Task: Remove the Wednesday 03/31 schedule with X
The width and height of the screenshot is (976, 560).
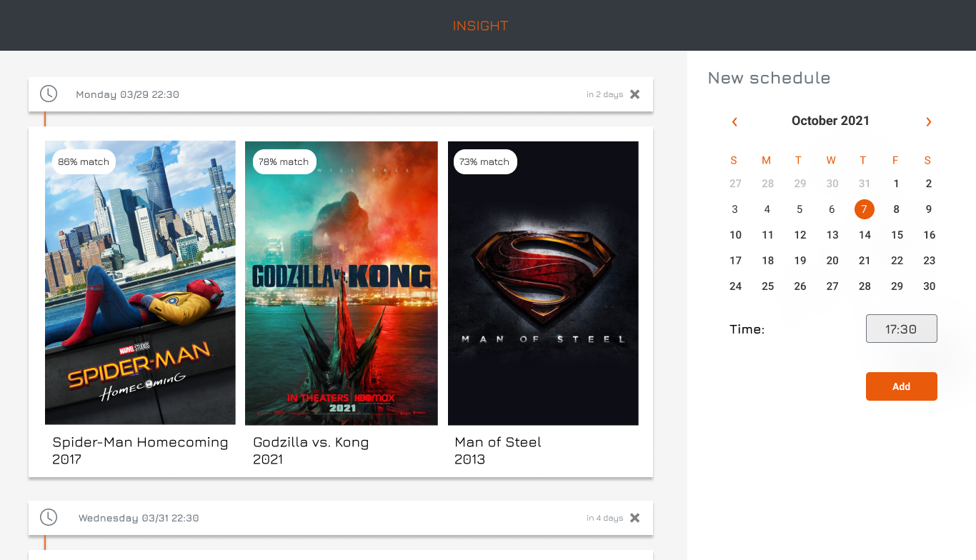Action: tap(634, 518)
